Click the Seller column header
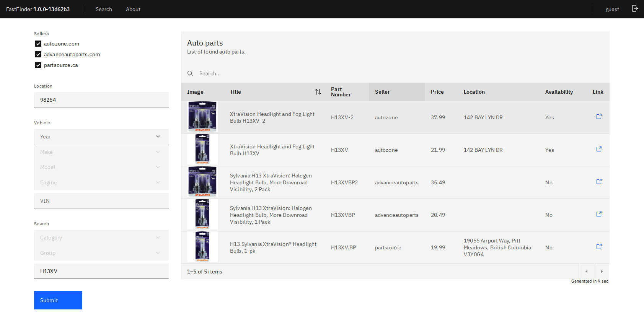Image resolution: width=644 pixels, height=327 pixels. tap(396, 92)
